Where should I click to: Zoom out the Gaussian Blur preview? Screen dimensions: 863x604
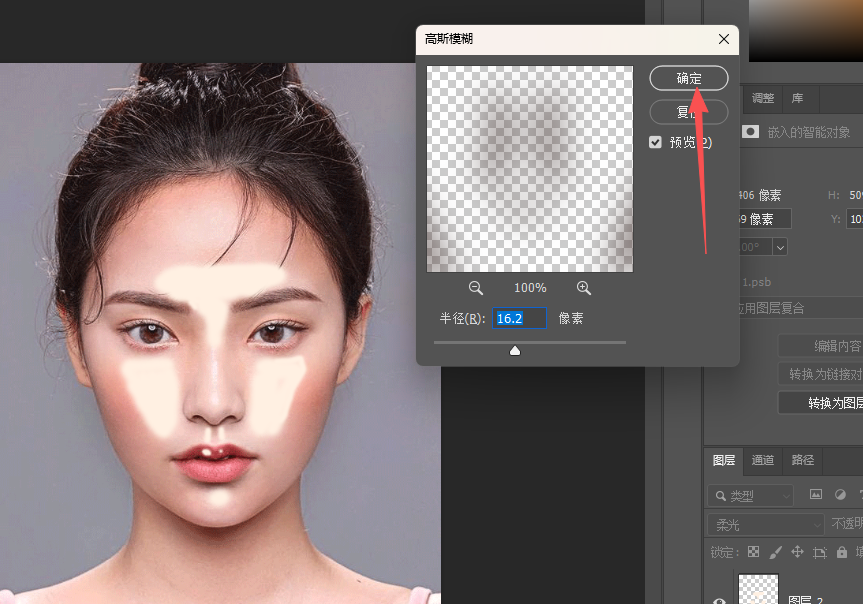[x=476, y=288]
